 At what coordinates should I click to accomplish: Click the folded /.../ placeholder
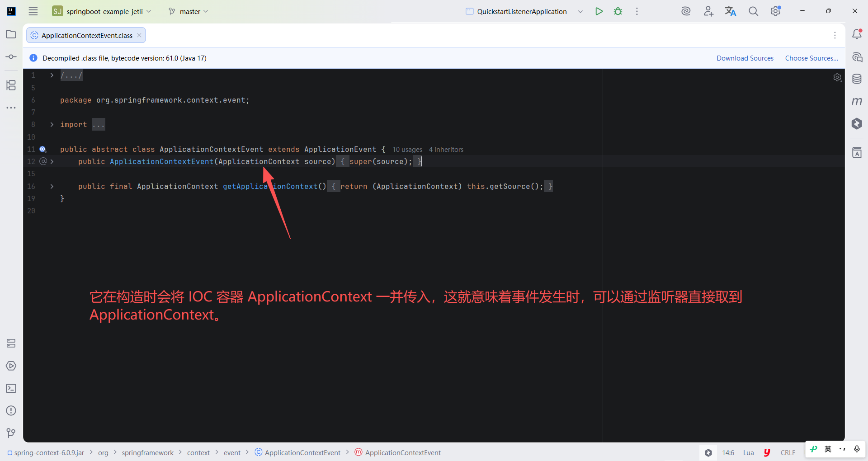click(71, 75)
